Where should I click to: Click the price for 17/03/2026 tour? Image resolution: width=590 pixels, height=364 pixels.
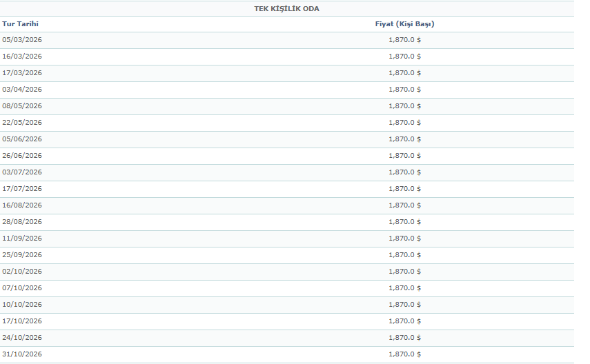pyautogui.click(x=404, y=73)
